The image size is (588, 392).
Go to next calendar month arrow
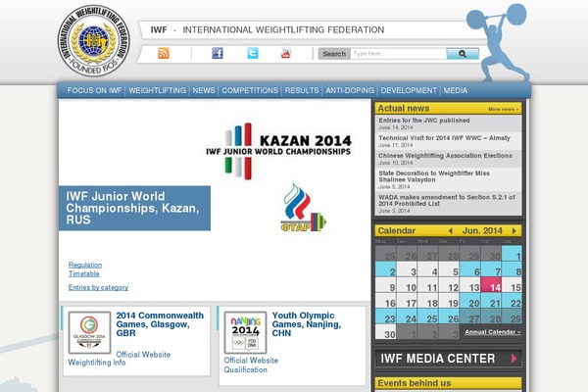514,230
